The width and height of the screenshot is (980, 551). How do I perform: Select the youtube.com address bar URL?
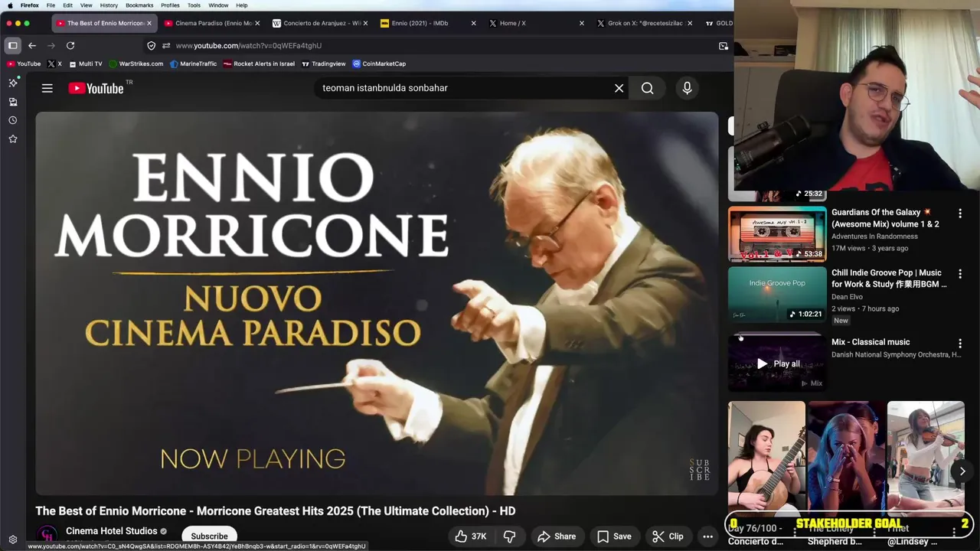[x=249, y=45]
